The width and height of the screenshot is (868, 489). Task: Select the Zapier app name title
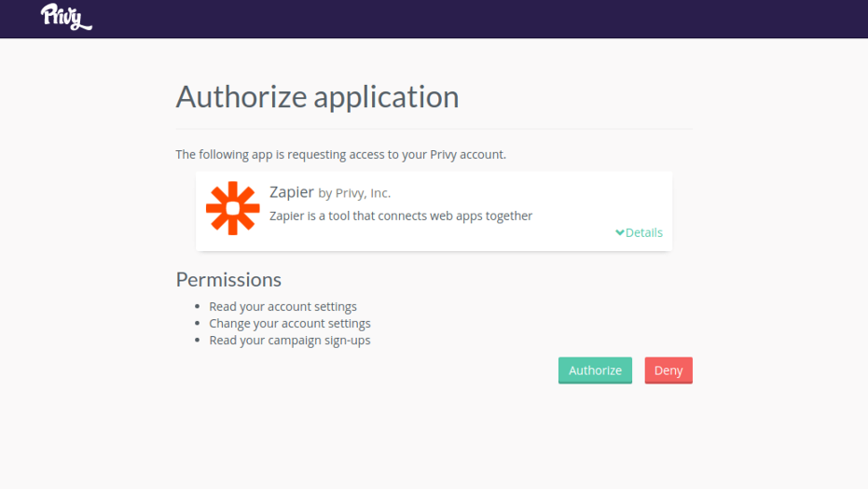[292, 192]
